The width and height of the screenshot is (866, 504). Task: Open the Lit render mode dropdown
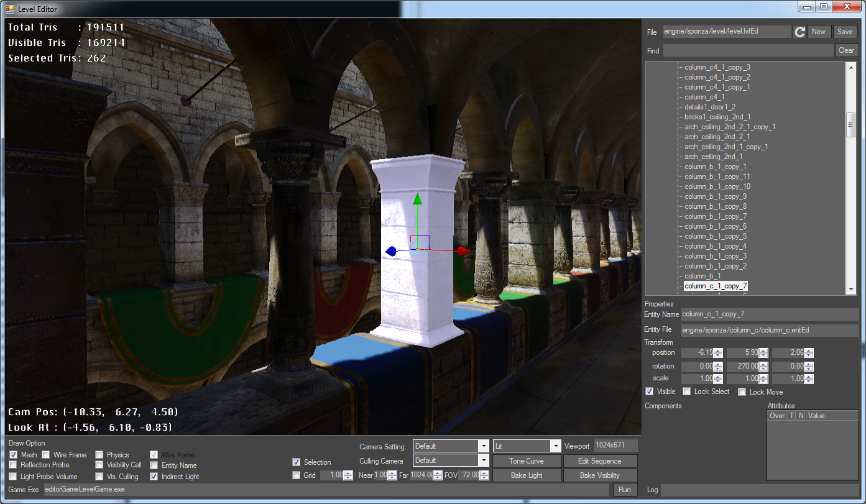[x=527, y=446]
